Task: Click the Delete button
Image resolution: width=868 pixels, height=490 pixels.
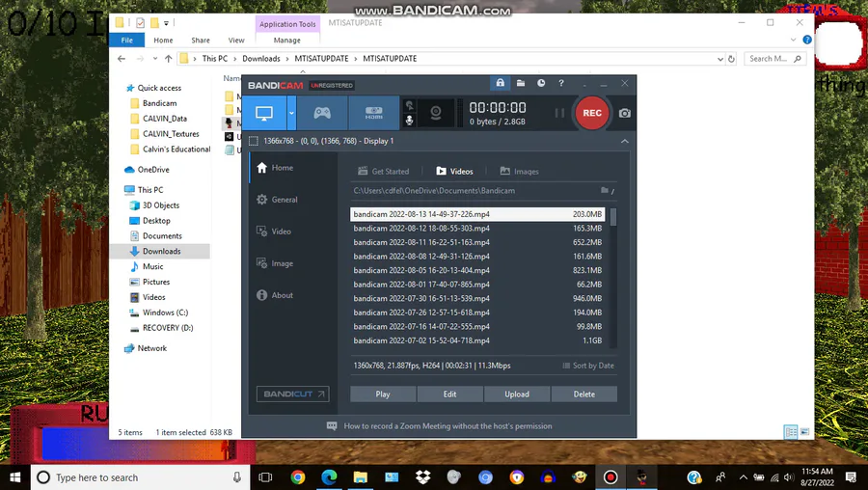Action: tap(584, 395)
